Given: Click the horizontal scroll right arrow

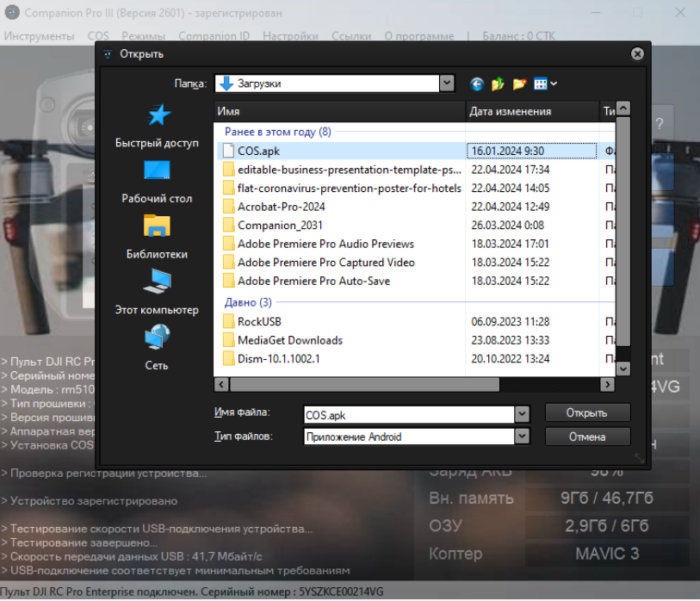Looking at the screenshot, I should click(x=607, y=384).
